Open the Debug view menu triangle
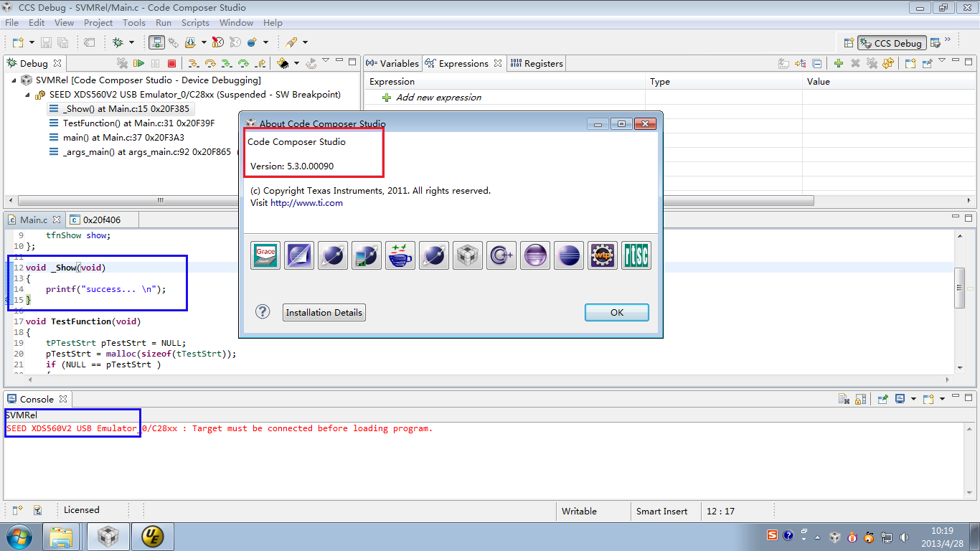Image resolution: width=980 pixels, height=551 pixels. coord(326,60)
